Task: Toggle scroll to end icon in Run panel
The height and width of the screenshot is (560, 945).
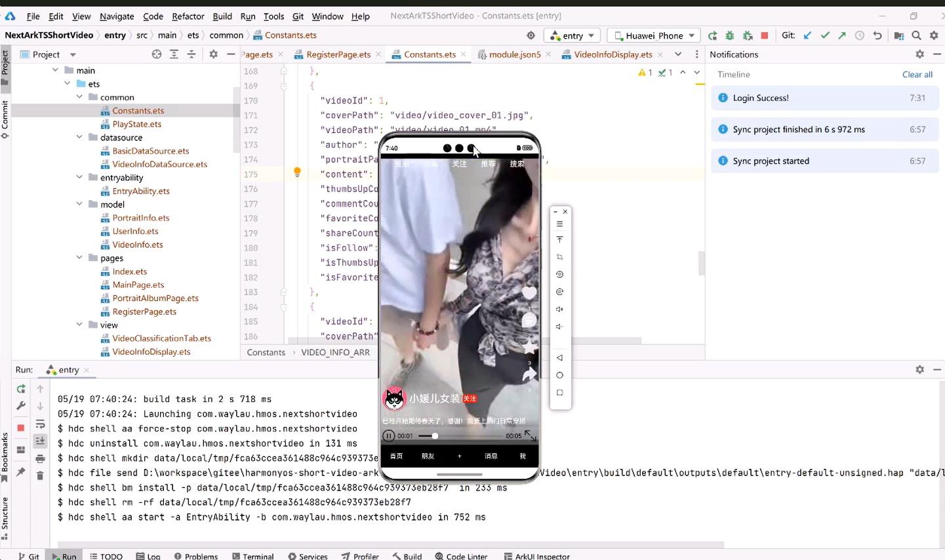Action: click(40, 441)
